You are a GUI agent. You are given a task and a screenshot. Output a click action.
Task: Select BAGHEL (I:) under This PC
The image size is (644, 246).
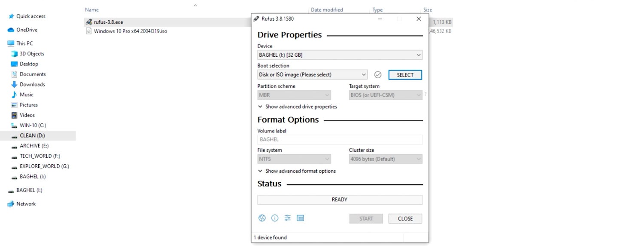33,177
